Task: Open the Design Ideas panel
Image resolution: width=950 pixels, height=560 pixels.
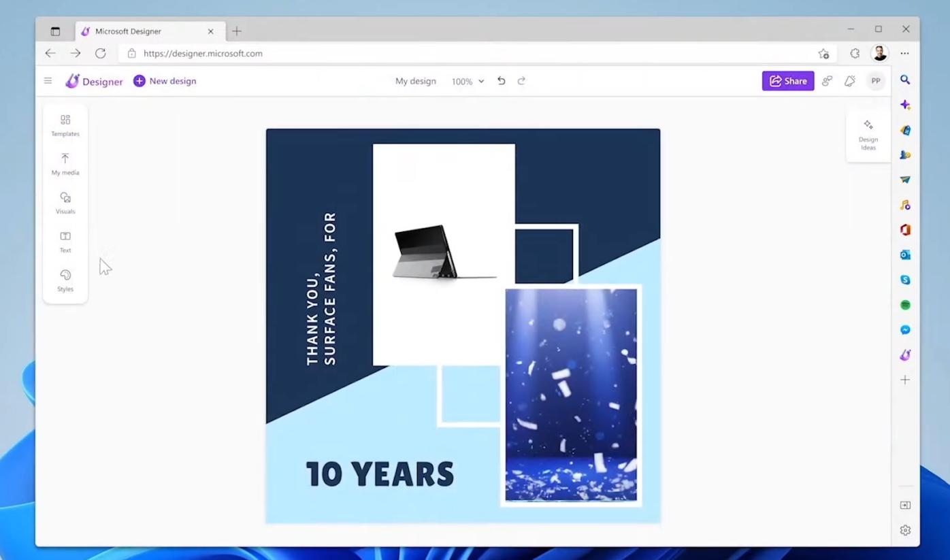Action: click(868, 134)
